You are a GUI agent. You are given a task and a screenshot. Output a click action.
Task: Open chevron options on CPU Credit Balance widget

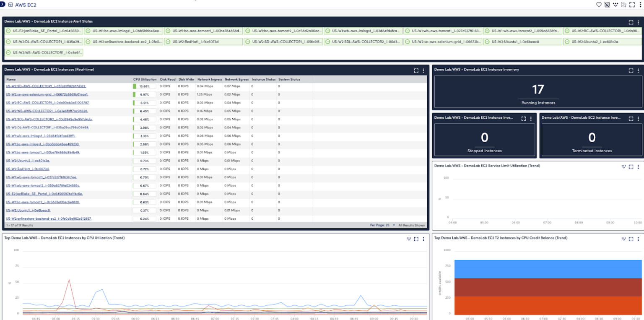pos(624,239)
